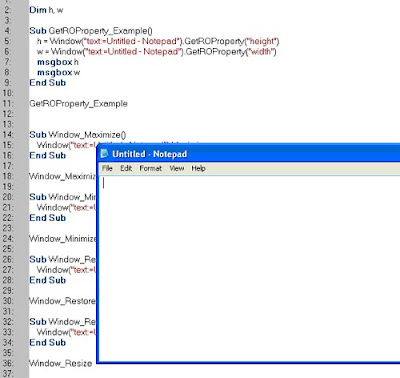
Task: Click 'End Sub' on line 34
Action: tap(47, 342)
